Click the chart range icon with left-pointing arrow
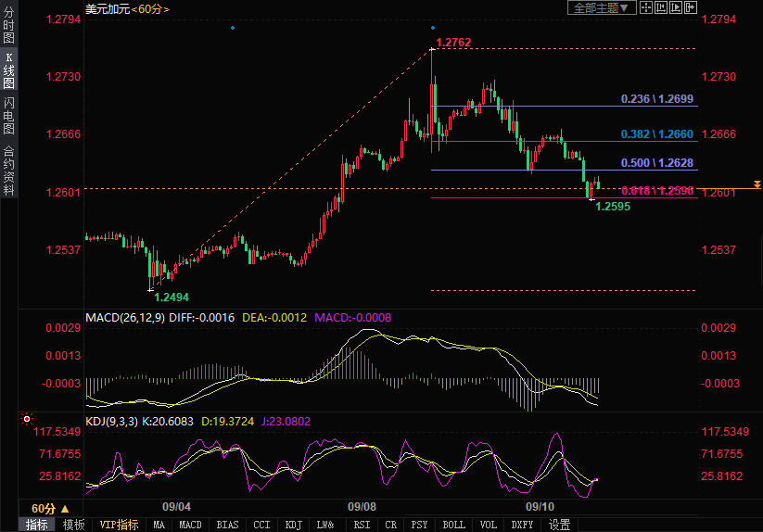Image resolution: width=763 pixels, height=532 pixels. coord(660,7)
